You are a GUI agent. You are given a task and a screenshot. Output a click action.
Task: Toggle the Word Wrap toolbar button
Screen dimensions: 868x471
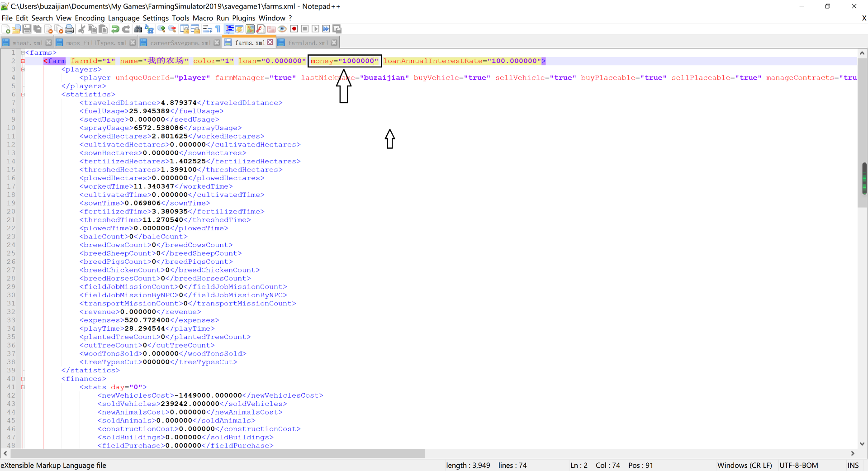[x=208, y=29]
